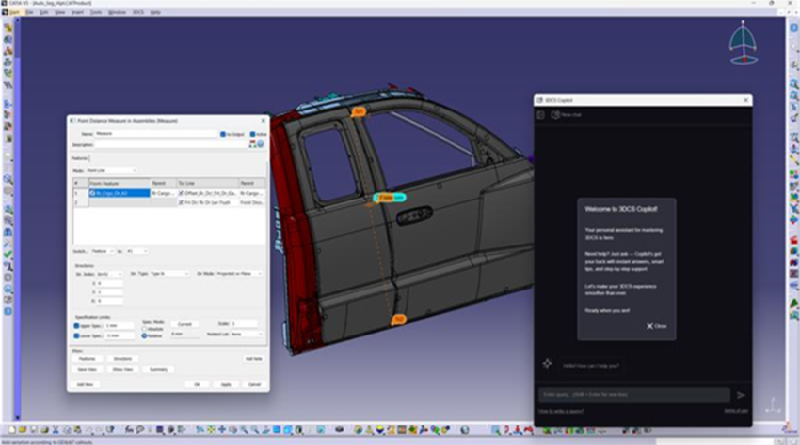Click the 3D compass in the viewport corner
This screenshot has width=800, height=445.
[743, 43]
